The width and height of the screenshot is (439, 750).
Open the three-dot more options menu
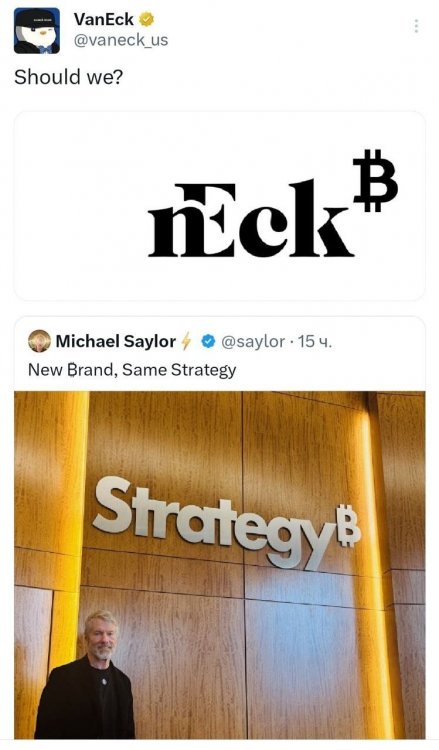click(416, 26)
